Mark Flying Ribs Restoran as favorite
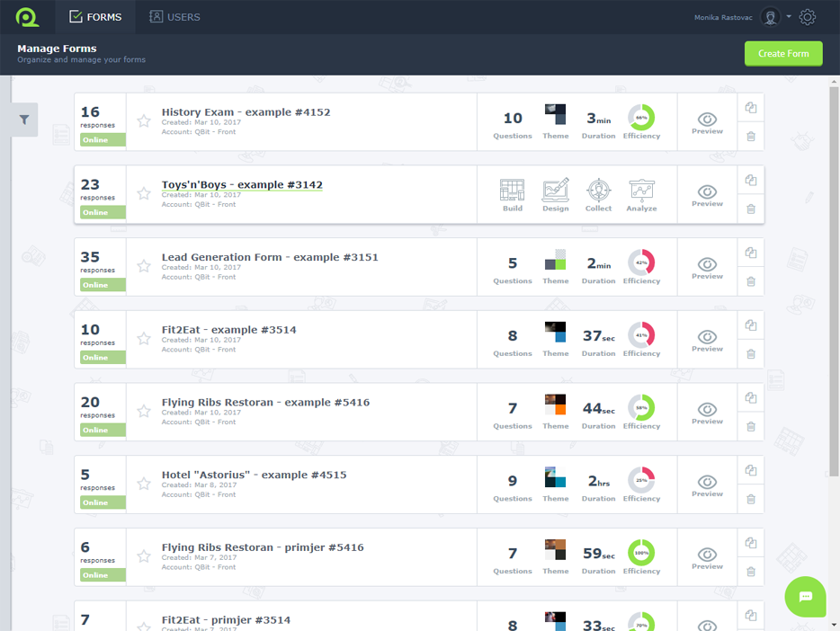The width and height of the screenshot is (840, 631). click(144, 412)
